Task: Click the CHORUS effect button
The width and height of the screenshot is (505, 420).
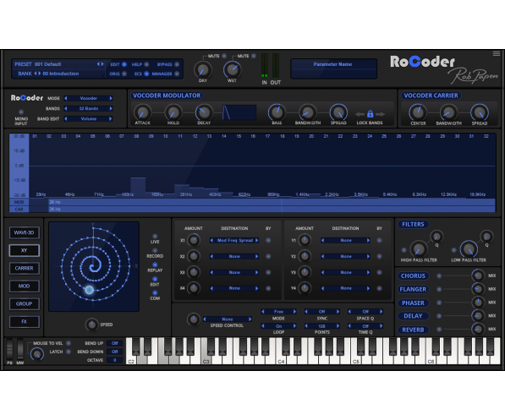Action: coord(413,275)
